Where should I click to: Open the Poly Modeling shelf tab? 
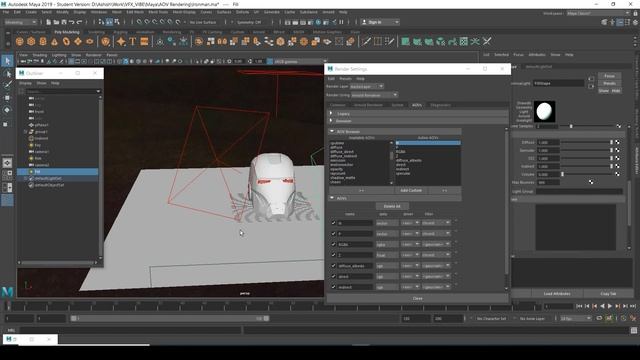pos(67,32)
